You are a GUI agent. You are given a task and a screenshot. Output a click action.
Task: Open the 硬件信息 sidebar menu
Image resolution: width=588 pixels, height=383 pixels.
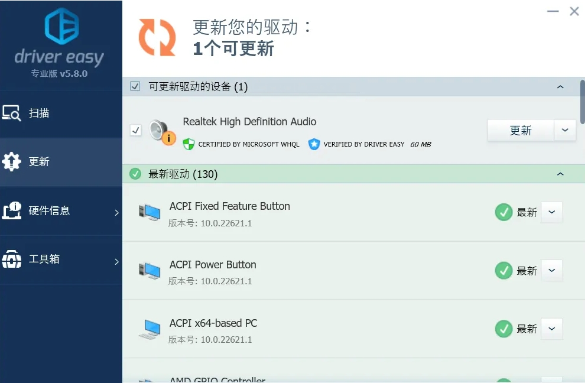61,210
